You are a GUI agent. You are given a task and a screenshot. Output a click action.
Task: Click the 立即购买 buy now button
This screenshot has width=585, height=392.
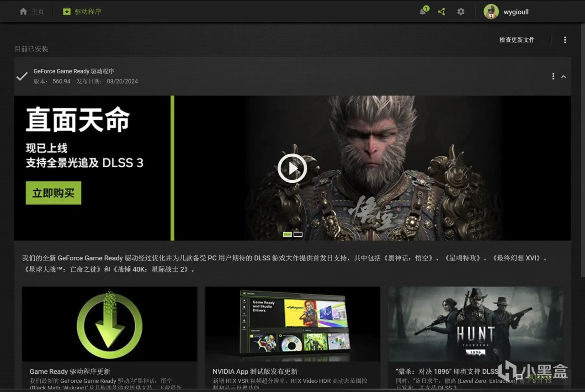(x=53, y=193)
